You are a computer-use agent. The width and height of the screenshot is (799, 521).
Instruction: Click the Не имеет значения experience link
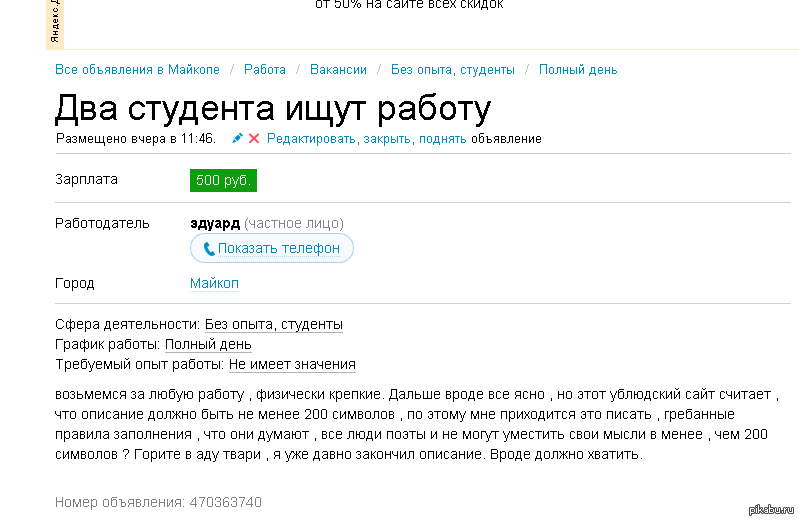tap(292, 365)
